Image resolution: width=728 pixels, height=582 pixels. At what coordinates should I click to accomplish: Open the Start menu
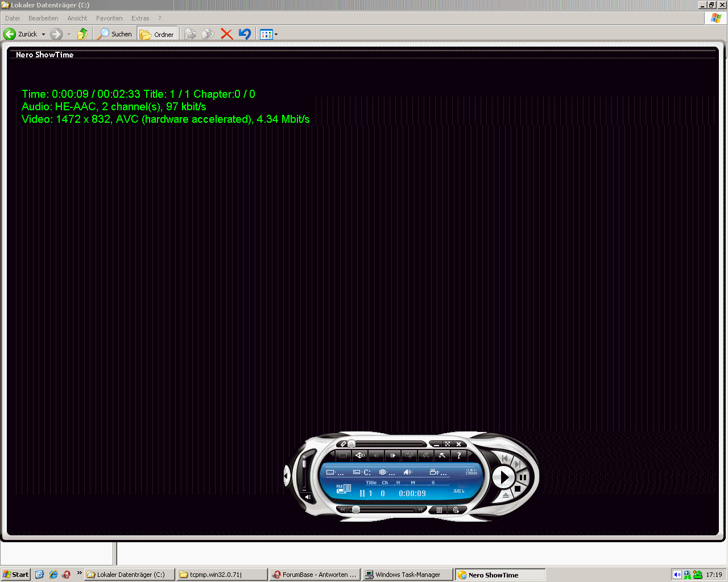point(15,575)
